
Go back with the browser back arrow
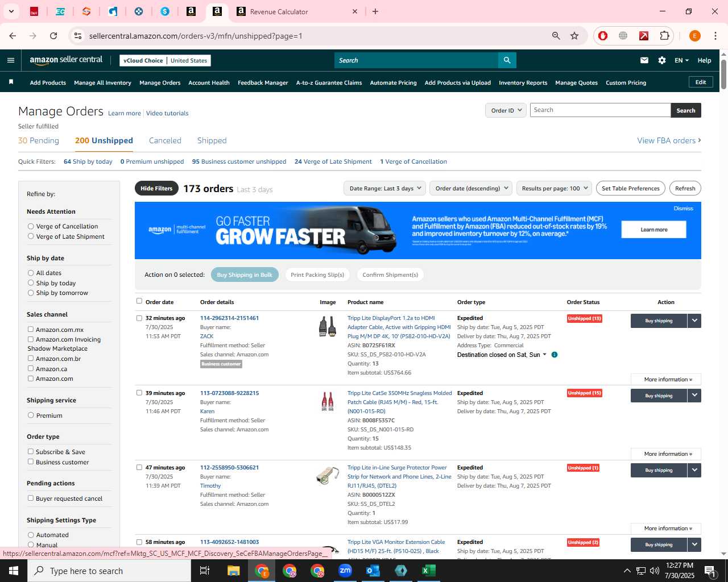(x=13, y=36)
